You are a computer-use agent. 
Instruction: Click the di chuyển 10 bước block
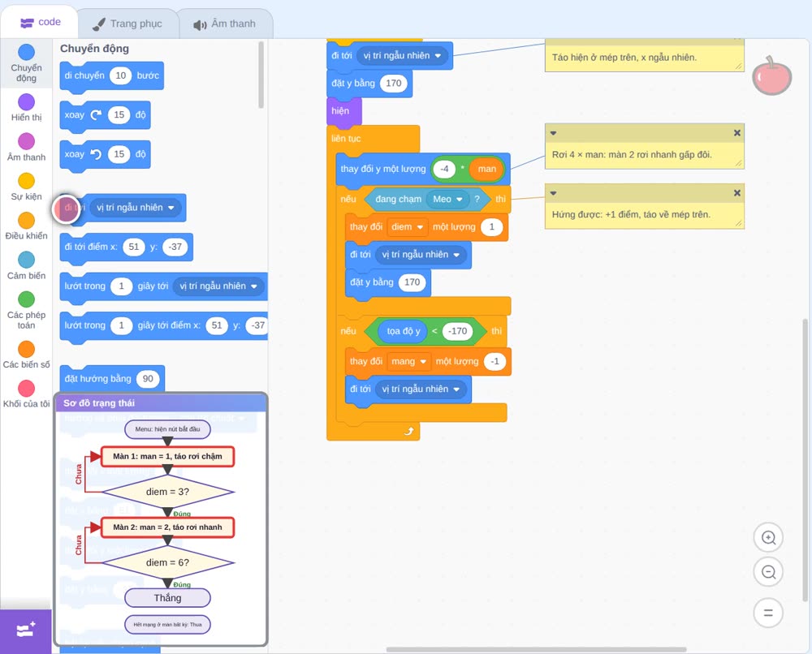[x=112, y=75]
